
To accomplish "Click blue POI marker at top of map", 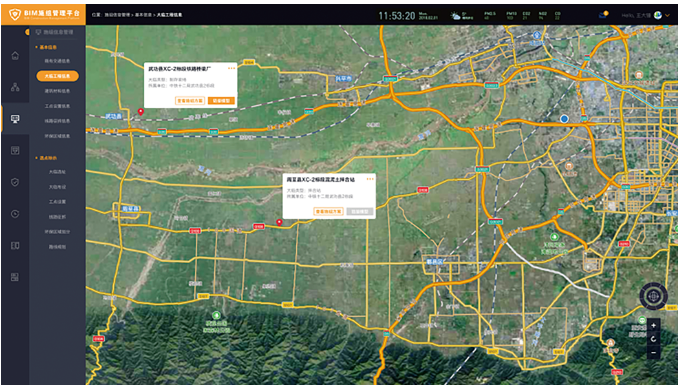I will 537,35.
